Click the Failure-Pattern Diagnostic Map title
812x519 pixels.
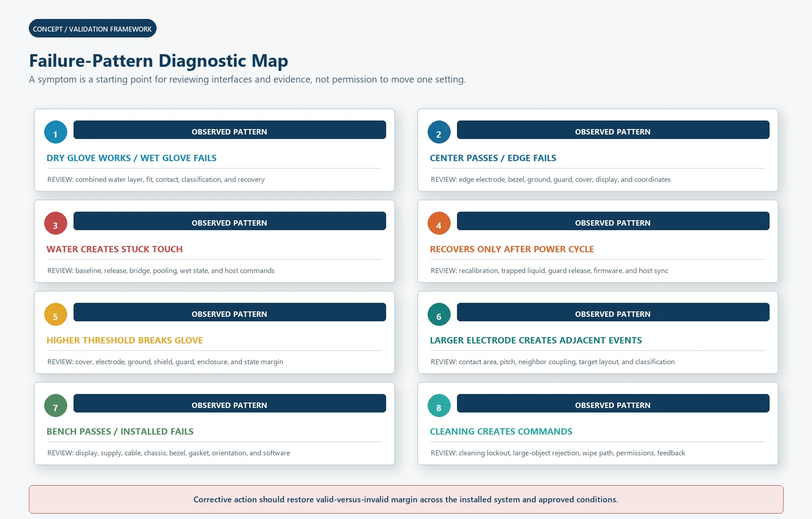click(158, 61)
